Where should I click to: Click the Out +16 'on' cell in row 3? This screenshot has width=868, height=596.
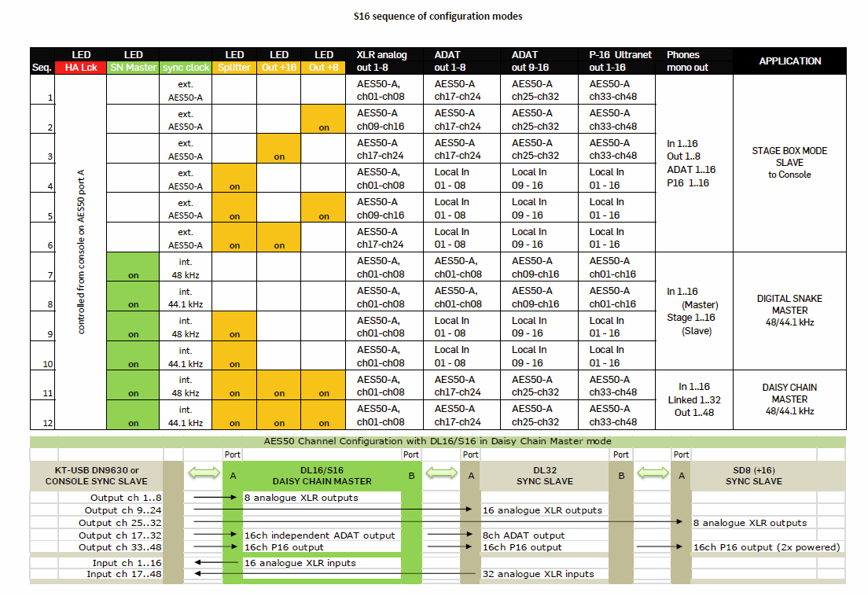click(x=279, y=149)
